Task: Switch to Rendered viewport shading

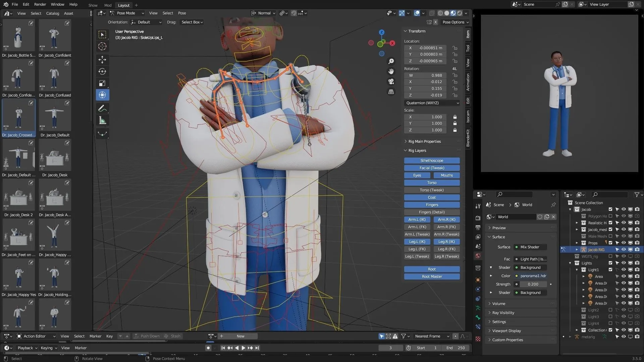Action: tap(459, 13)
